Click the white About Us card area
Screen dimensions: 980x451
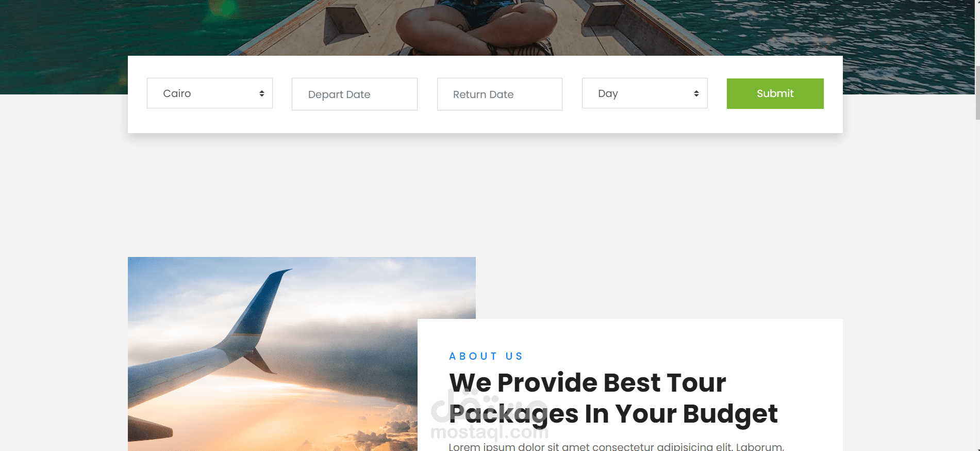tap(630, 385)
